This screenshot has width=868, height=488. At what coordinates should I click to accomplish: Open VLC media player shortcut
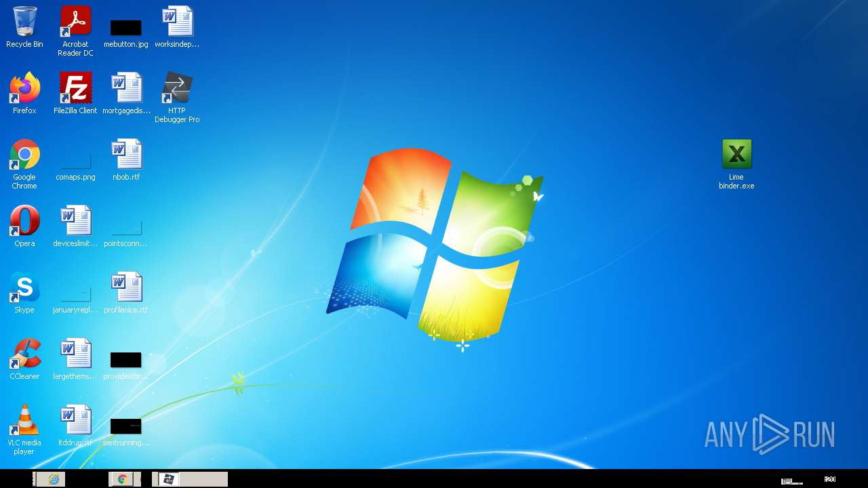pyautogui.click(x=24, y=430)
